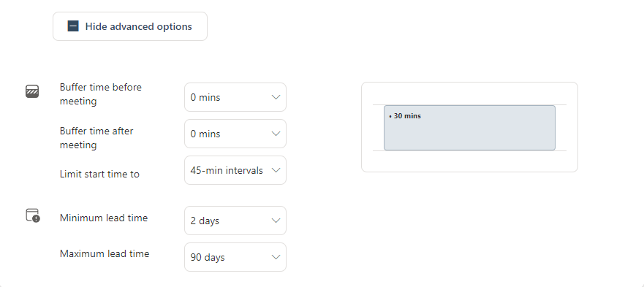Collapse settings with Hide advanced options
Viewport: 644px width, 287px height.
pos(130,26)
